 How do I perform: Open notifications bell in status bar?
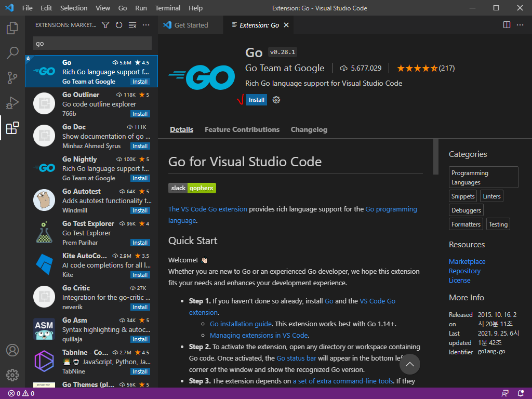(x=521, y=394)
